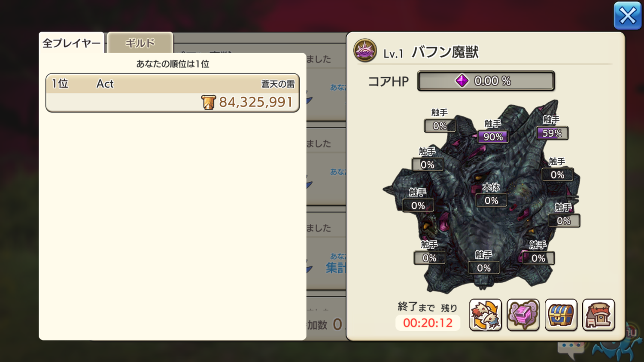This screenshot has height=362, width=644.
Task: Open the swap party icon button
Action: click(x=485, y=315)
